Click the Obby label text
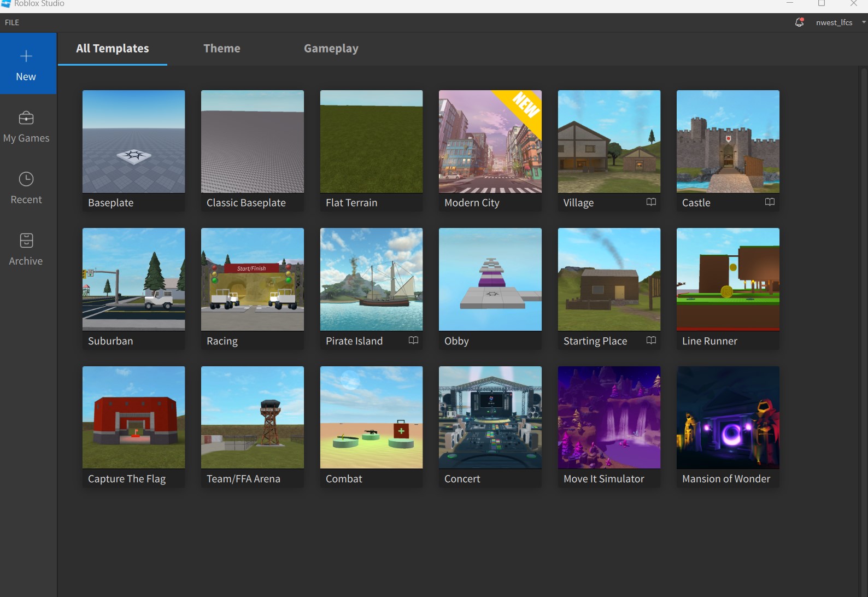The width and height of the screenshot is (868, 597). [457, 341]
